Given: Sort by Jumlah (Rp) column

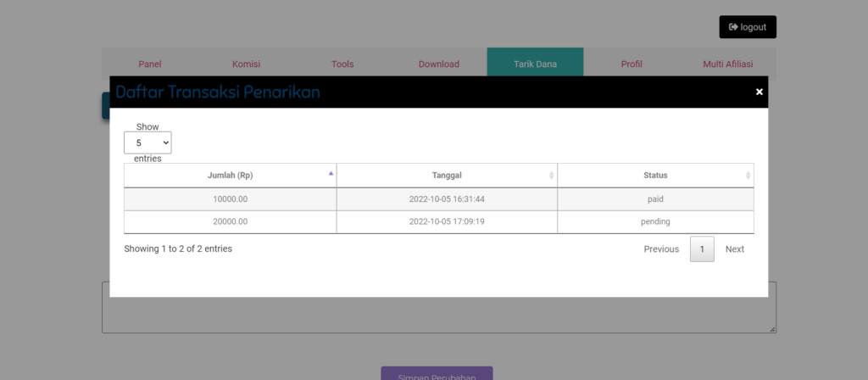Looking at the screenshot, I should point(231,176).
